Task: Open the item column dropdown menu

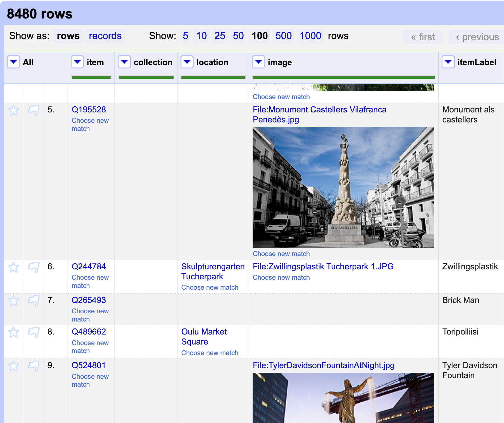Action: 77,62
